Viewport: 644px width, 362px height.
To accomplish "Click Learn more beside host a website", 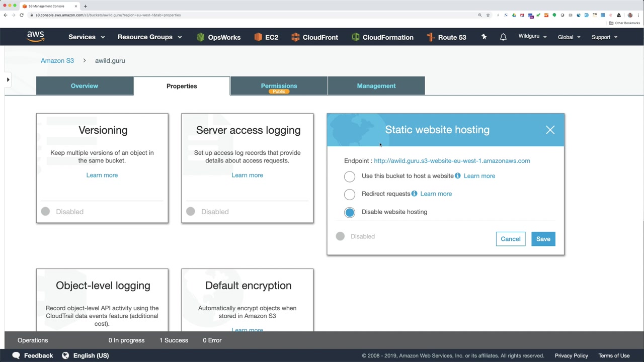I will pos(479,176).
